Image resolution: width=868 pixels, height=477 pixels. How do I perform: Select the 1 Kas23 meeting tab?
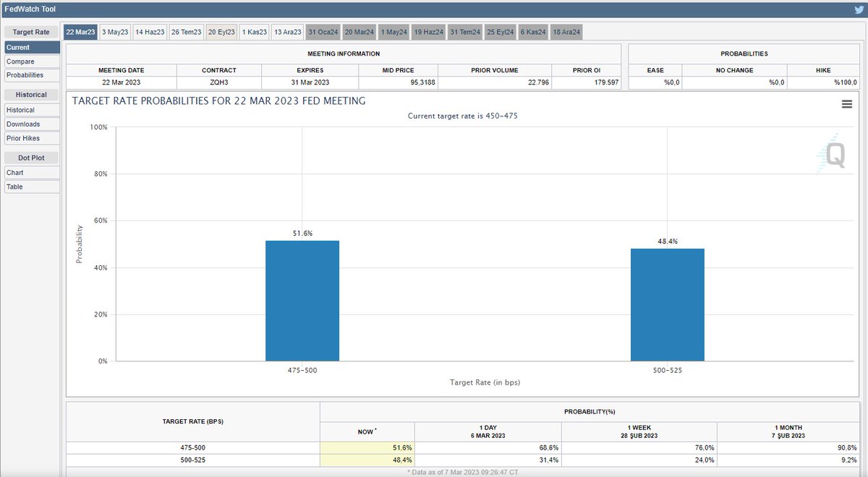point(254,32)
